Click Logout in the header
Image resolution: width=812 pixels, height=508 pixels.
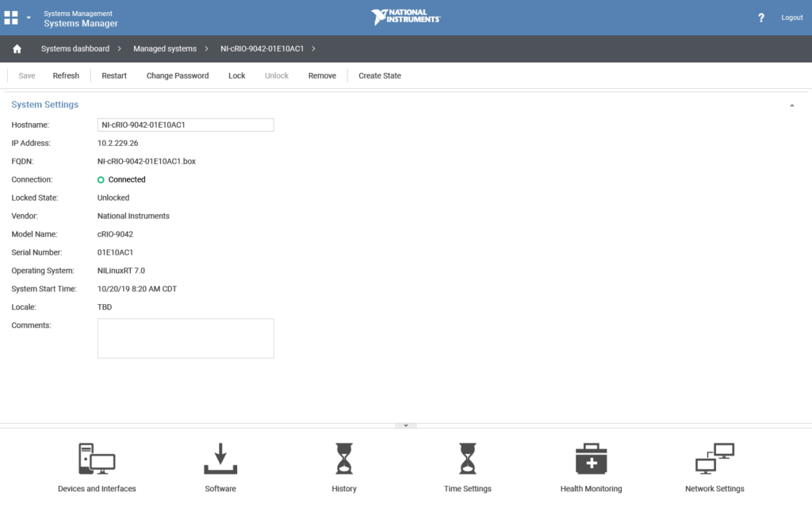tap(792, 17)
